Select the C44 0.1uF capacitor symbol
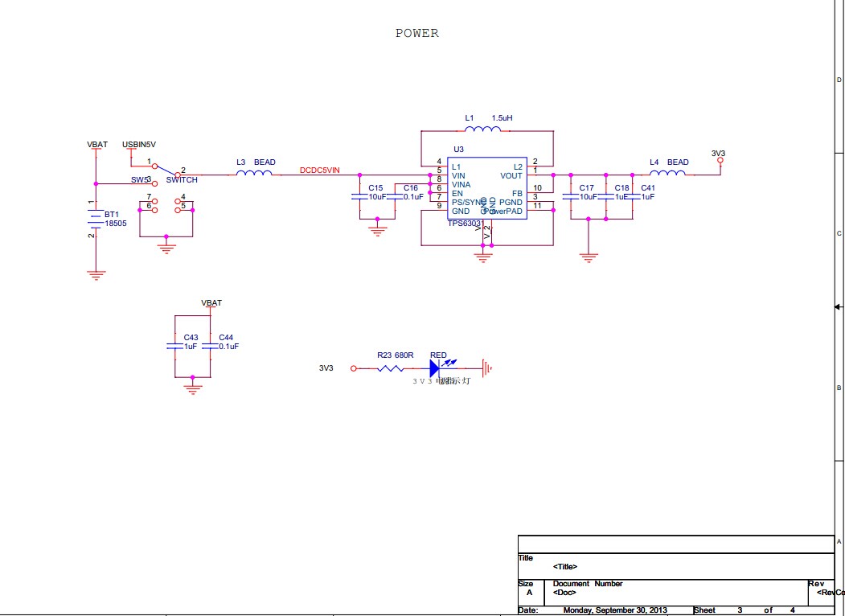Image resolution: width=845 pixels, height=616 pixels. pyautogui.click(x=210, y=346)
